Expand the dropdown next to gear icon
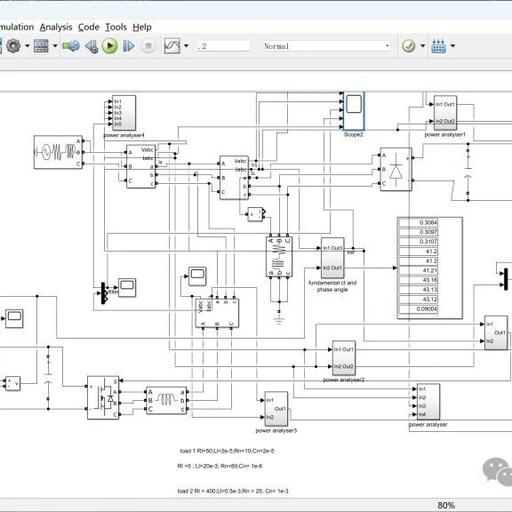Screen dimensions: 512x512 pos(27,46)
